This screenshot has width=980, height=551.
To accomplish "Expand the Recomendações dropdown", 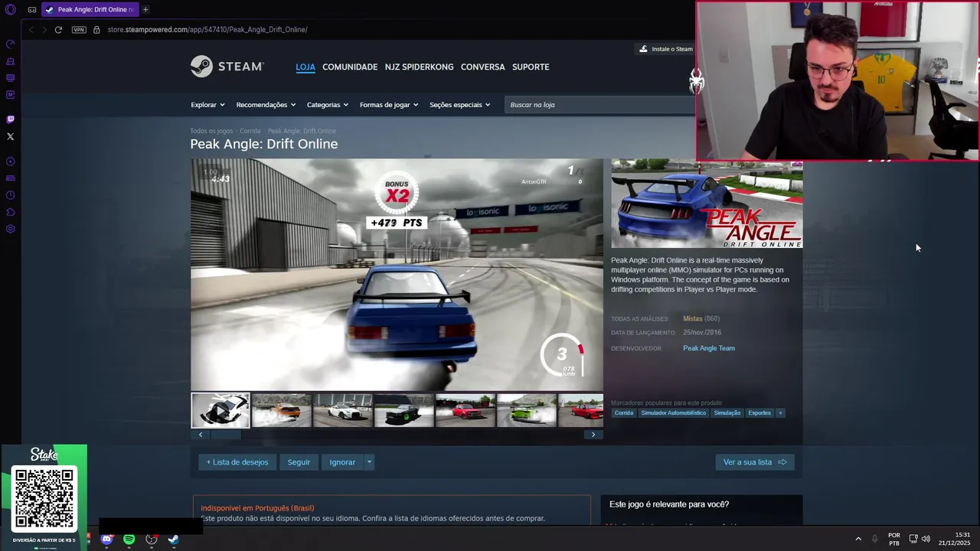I will coord(266,105).
